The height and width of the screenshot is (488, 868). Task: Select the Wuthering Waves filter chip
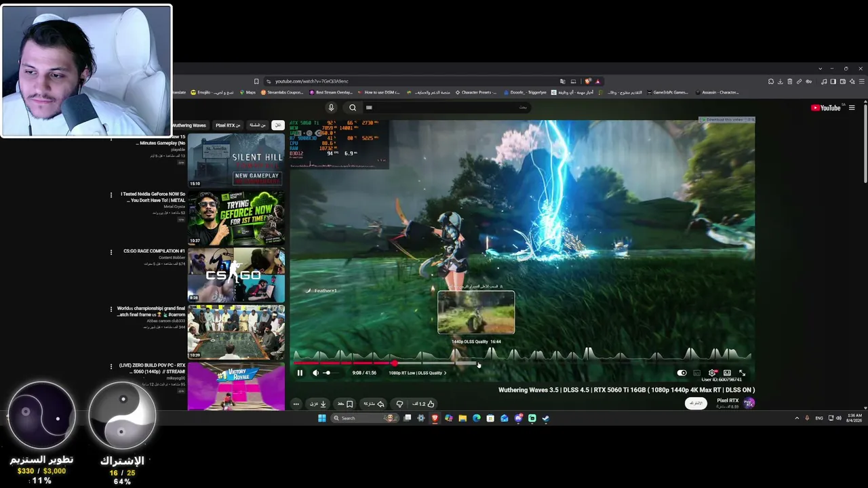[x=189, y=125]
